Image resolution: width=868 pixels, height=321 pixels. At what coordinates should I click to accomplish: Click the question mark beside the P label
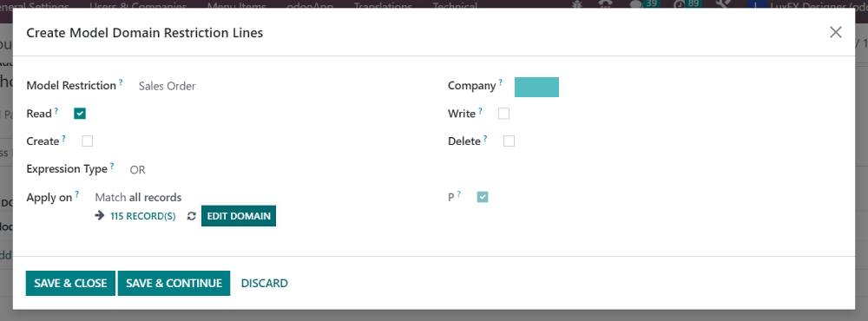coord(459,193)
